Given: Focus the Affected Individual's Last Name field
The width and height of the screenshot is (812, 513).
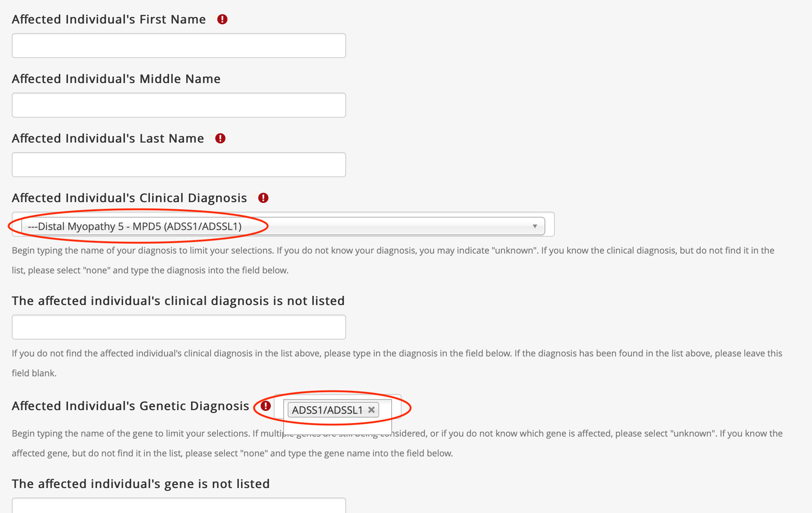Looking at the screenshot, I should tap(179, 165).
